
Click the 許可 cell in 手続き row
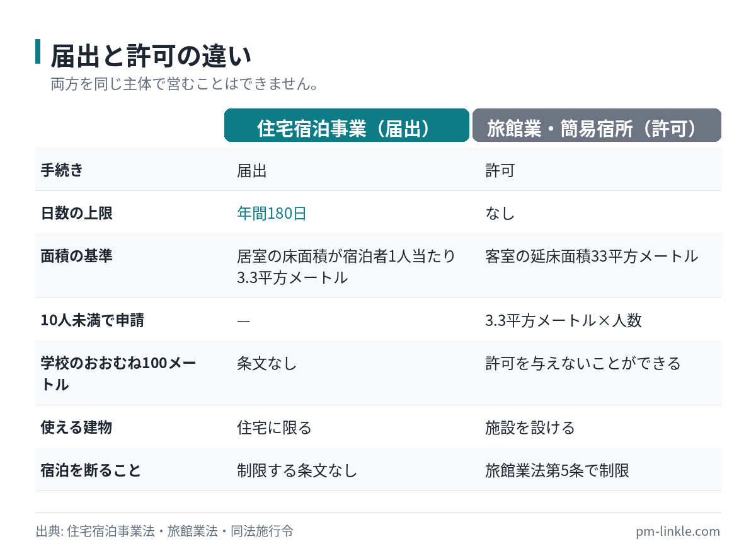click(x=500, y=170)
